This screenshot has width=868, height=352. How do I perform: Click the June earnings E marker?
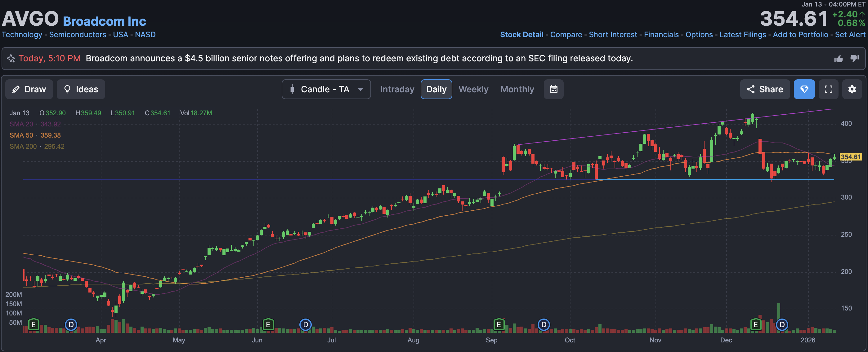[x=268, y=324]
